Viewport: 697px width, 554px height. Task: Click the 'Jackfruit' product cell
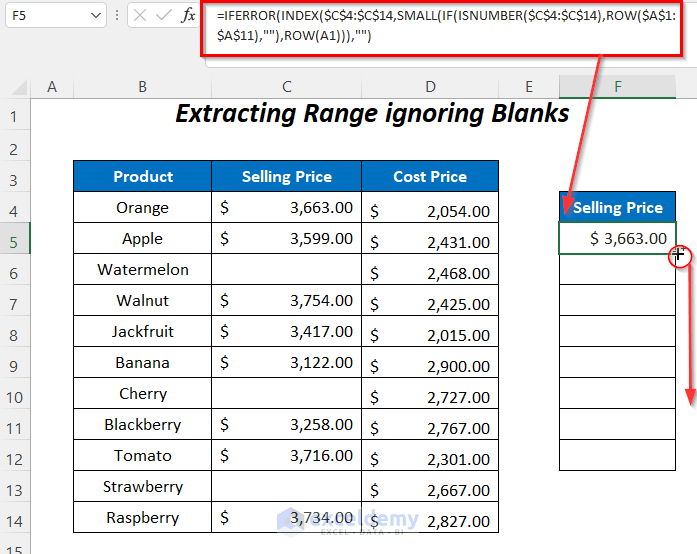click(x=142, y=332)
